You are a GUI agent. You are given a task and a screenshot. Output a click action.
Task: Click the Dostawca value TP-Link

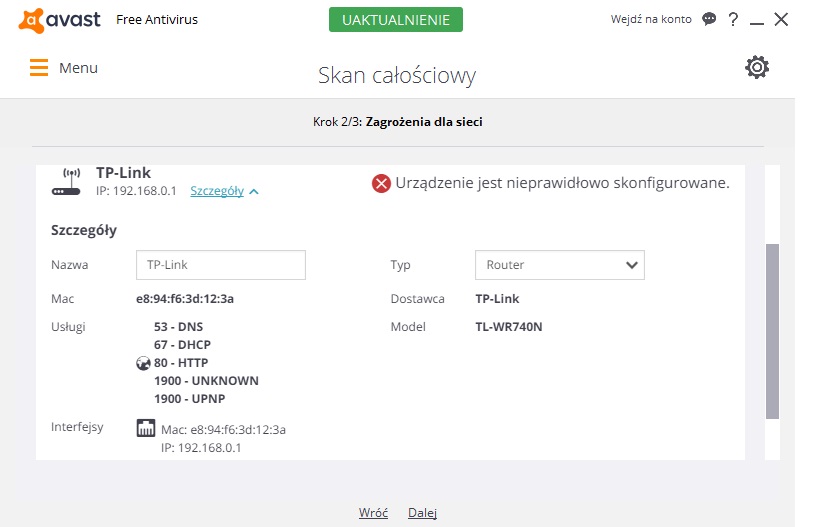point(497,299)
